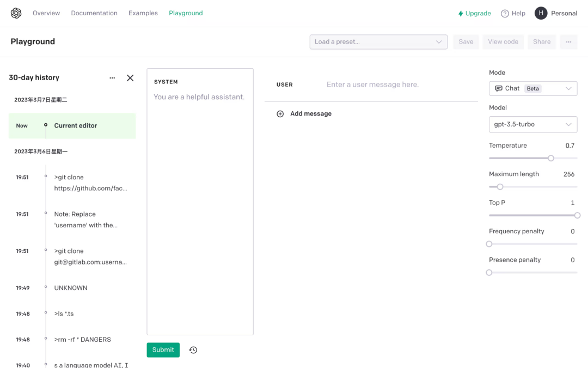Open the more options ellipsis next to Share

[568, 41]
